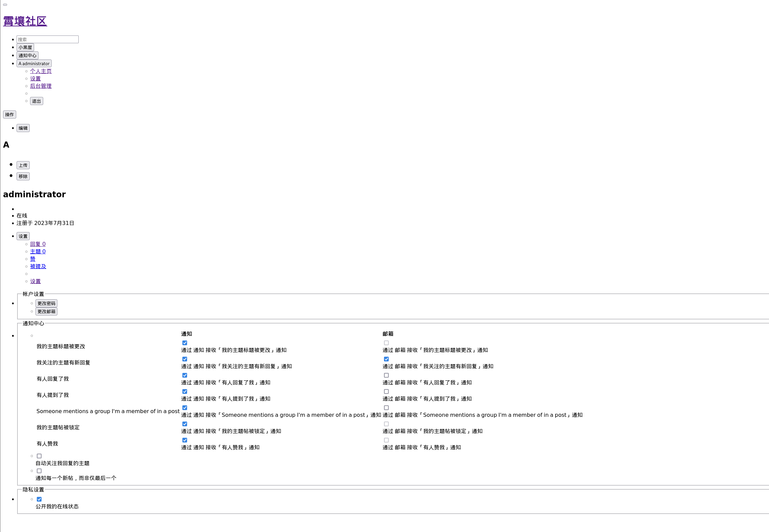Open the 被提及 mentions link
Image resolution: width=769 pixels, height=532 pixels.
click(38, 267)
